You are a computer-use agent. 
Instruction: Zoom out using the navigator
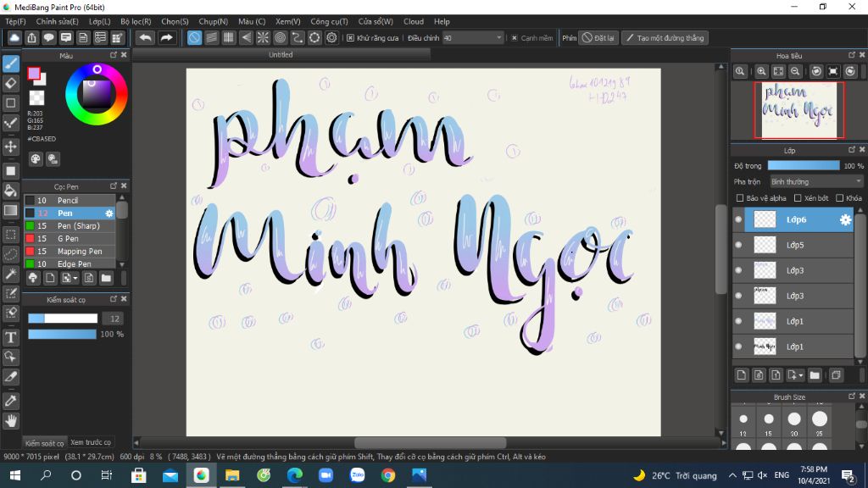click(x=795, y=71)
